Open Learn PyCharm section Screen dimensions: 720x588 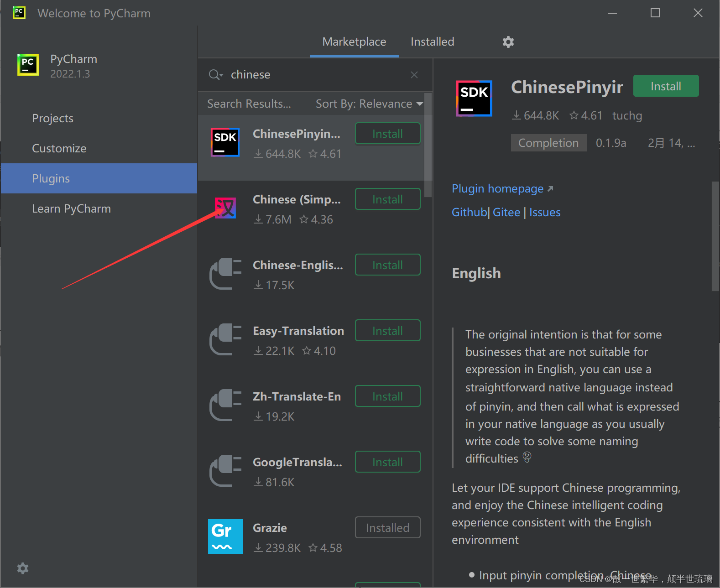[x=72, y=209]
